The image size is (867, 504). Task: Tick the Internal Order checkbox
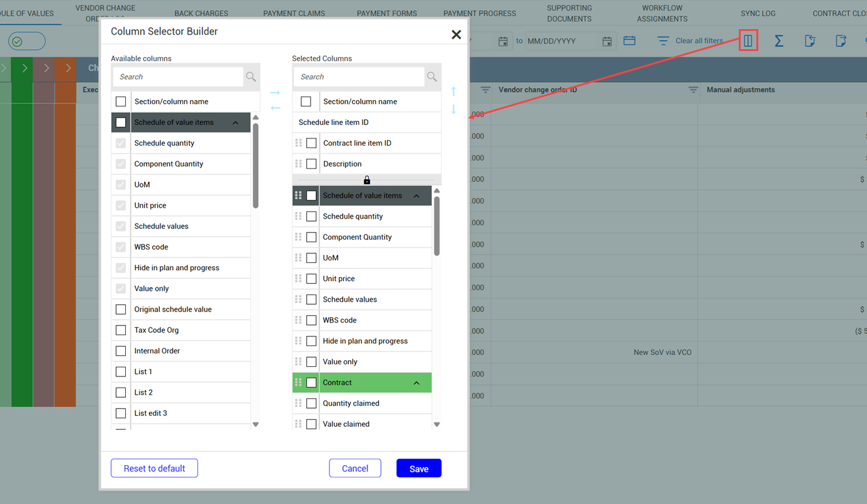[x=121, y=351]
